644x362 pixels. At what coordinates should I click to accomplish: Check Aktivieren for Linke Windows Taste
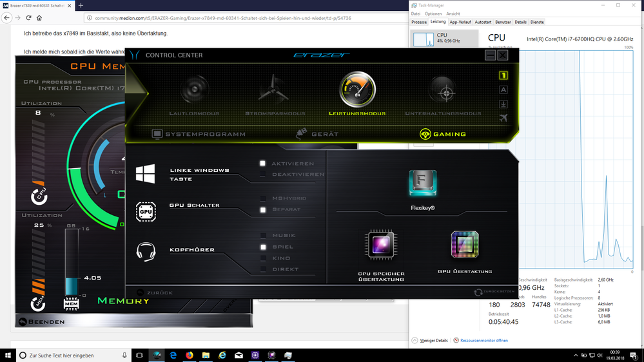click(263, 164)
